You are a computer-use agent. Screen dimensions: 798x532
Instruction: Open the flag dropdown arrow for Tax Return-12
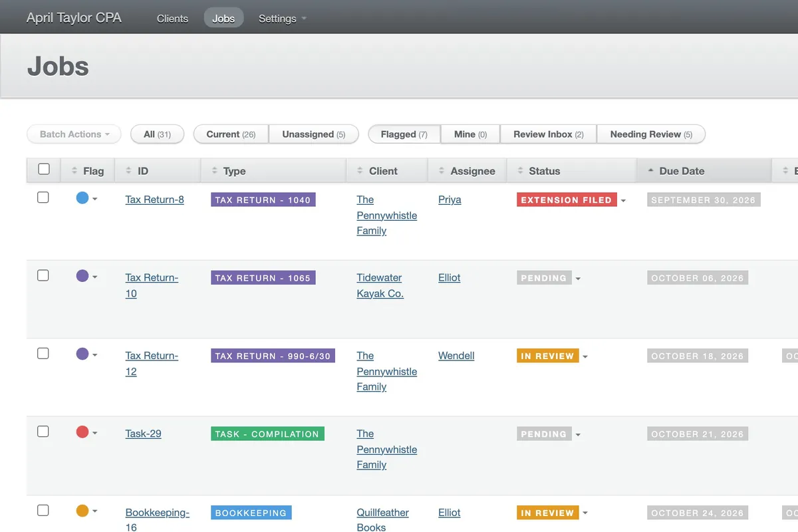coord(95,355)
